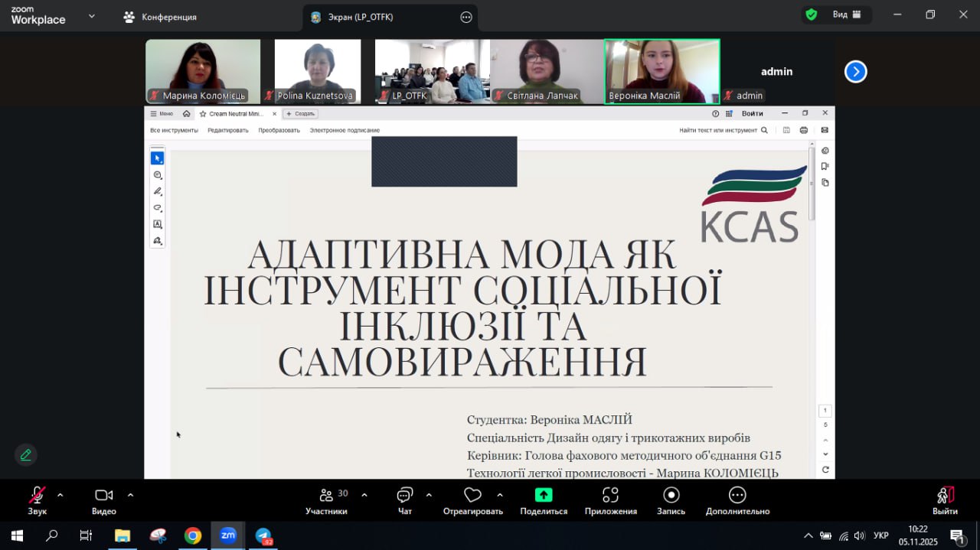This screenshot has width=980, height=550.
Task: Expand audio options arrow next to Звук
Action: click(x=60, y=495)
